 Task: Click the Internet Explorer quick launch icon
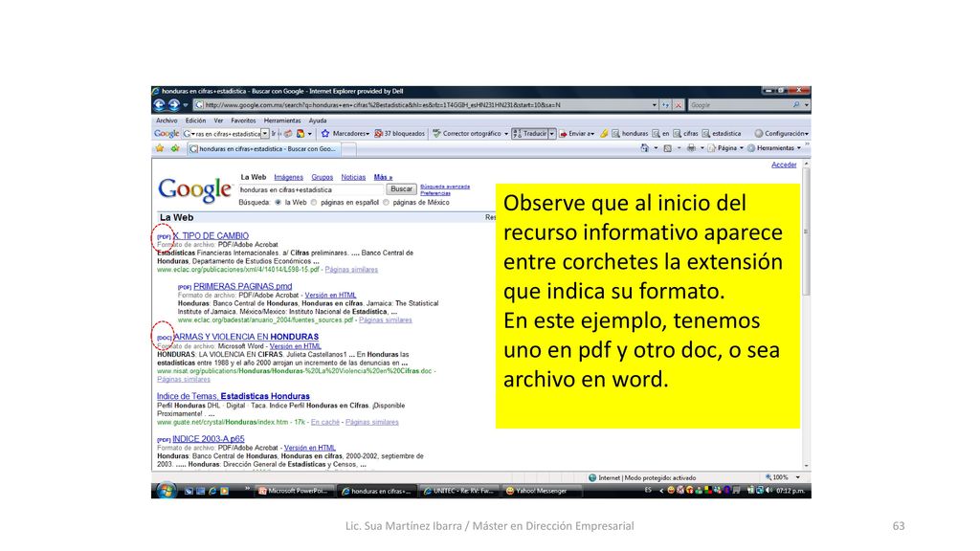(212, 491)
